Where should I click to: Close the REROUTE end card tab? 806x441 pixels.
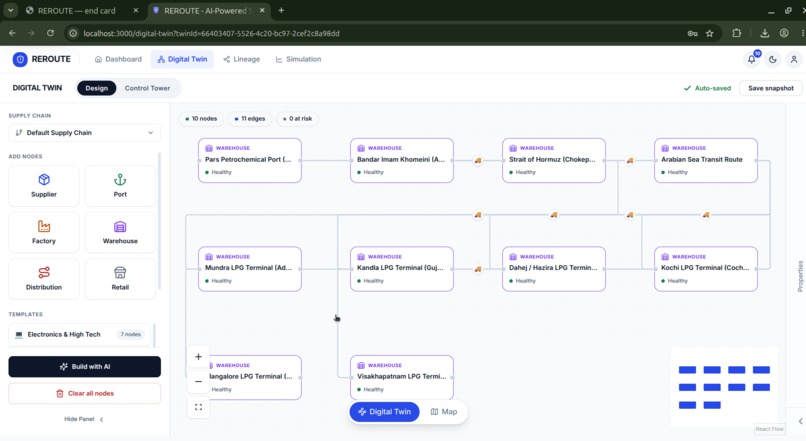tap(136, 10)
